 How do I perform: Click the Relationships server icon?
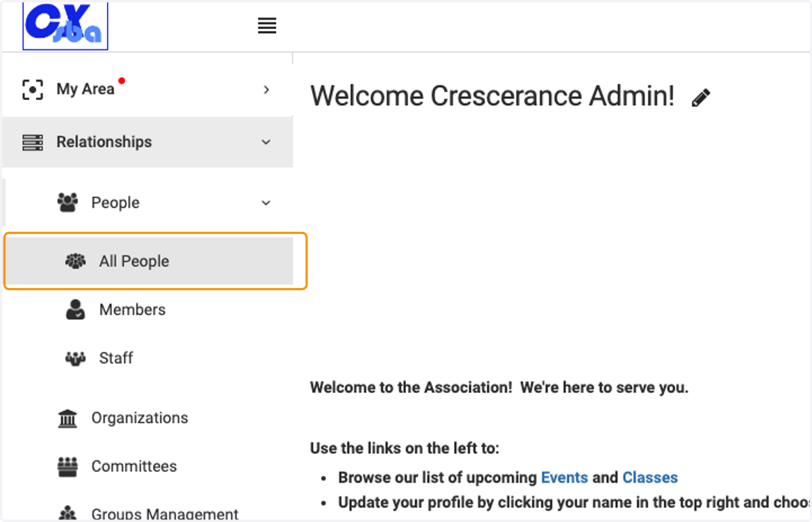click(x=32, y=142)
